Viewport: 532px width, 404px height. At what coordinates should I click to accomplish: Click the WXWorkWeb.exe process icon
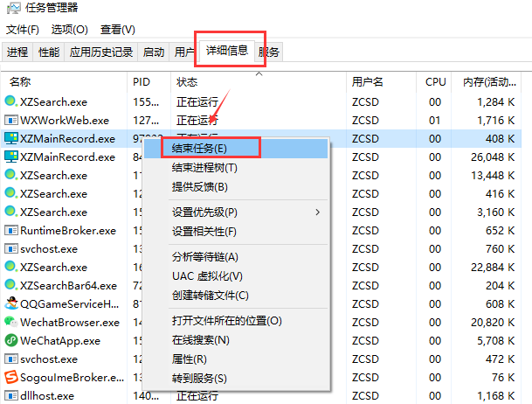[10, 120]
